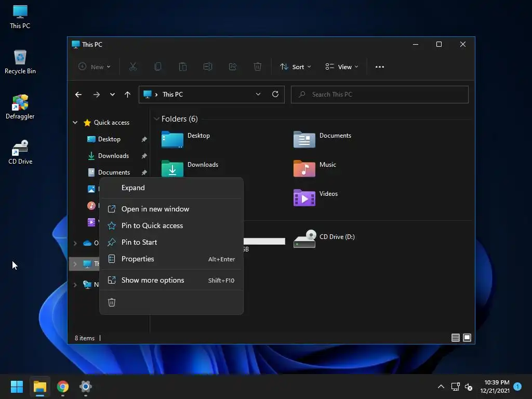This screenshot has width=532, height=399.
Task: Refresh the This PC location
Action: [x=275, y=95]
